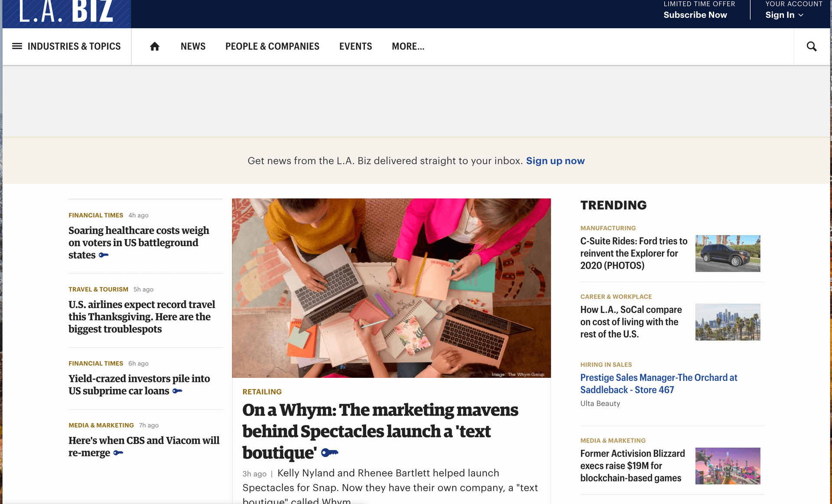Click key icon next to Whym headline
The width and height of the screenshot is (832, 504).
coord(330,453)
